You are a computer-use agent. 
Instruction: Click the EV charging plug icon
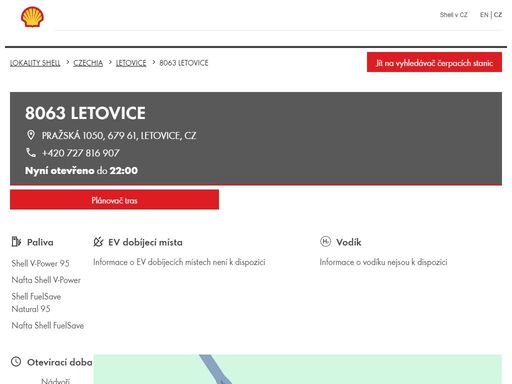tap(98, 242)
